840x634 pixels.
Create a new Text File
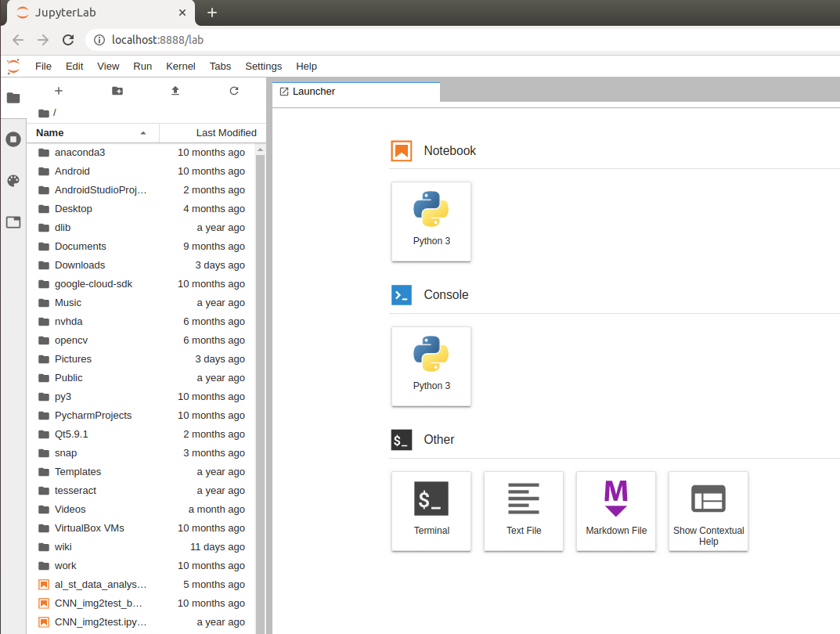click(524, 511)
